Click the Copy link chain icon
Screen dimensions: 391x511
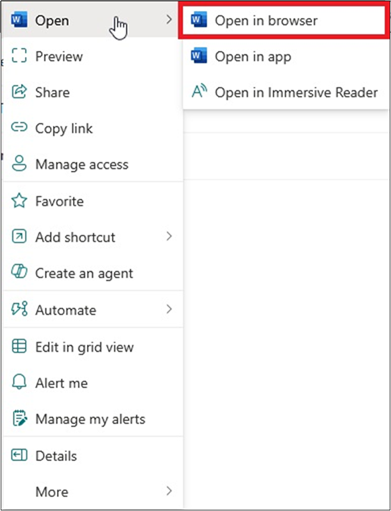click(19, 127)
